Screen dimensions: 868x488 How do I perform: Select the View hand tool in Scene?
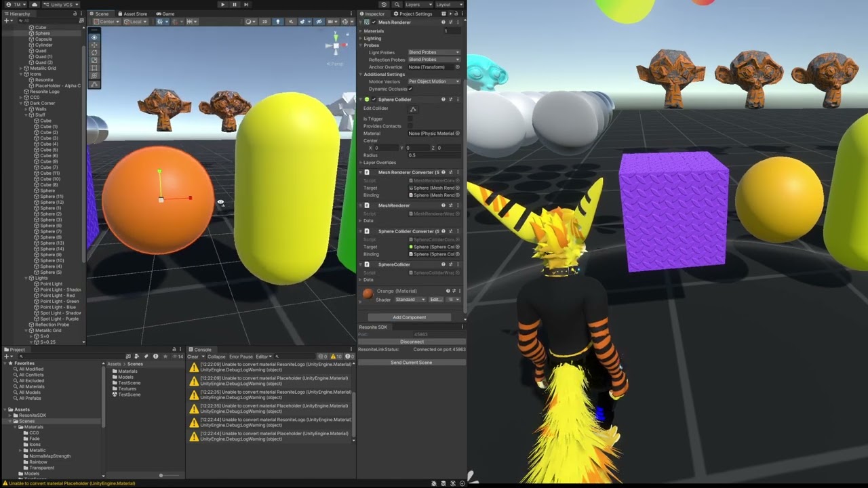(94, 37)
